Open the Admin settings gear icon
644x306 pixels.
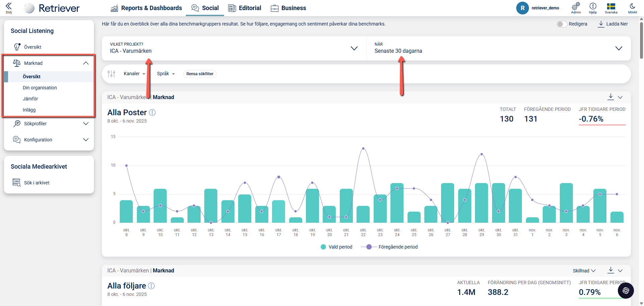576,7
